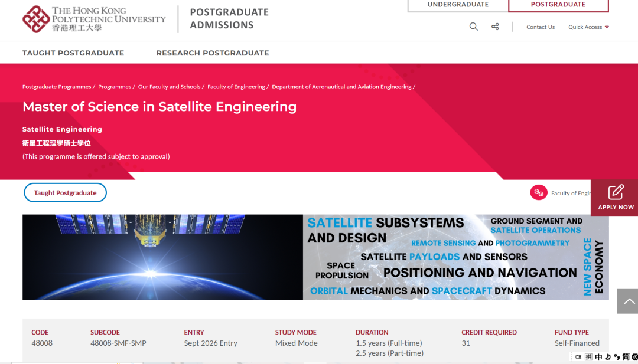
Task: Click the IME punctuation mode icon
Action: (x=617, y=357)
